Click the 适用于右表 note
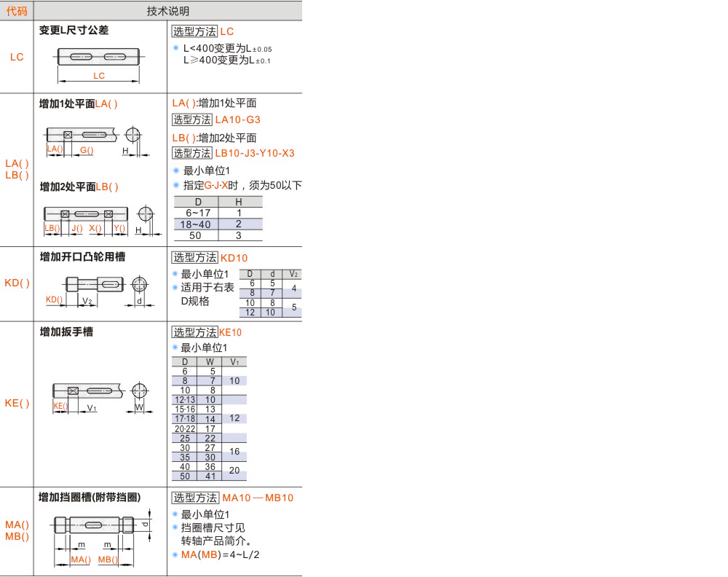 point(207,288)
